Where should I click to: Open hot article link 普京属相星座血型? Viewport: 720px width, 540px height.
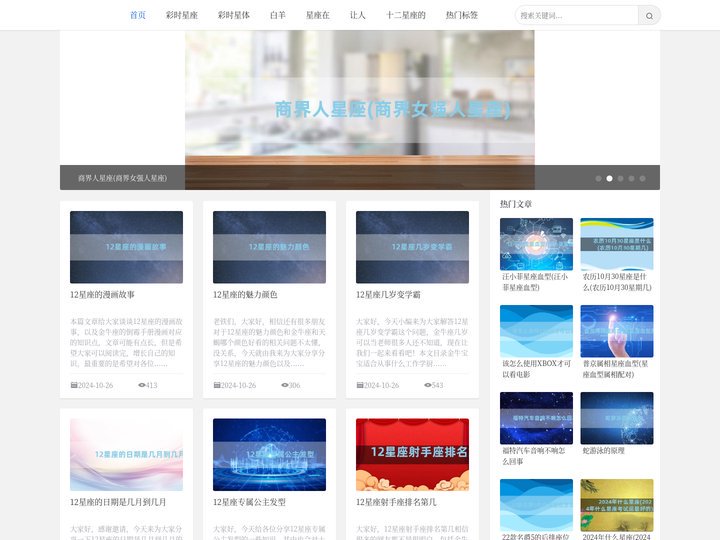(615, 369)
